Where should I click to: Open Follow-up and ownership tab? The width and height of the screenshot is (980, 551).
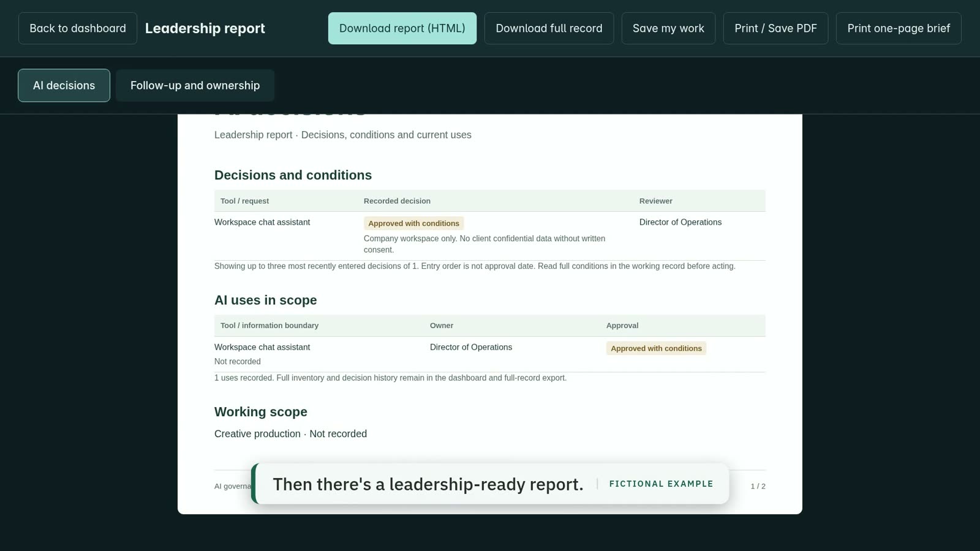[195, 85]
